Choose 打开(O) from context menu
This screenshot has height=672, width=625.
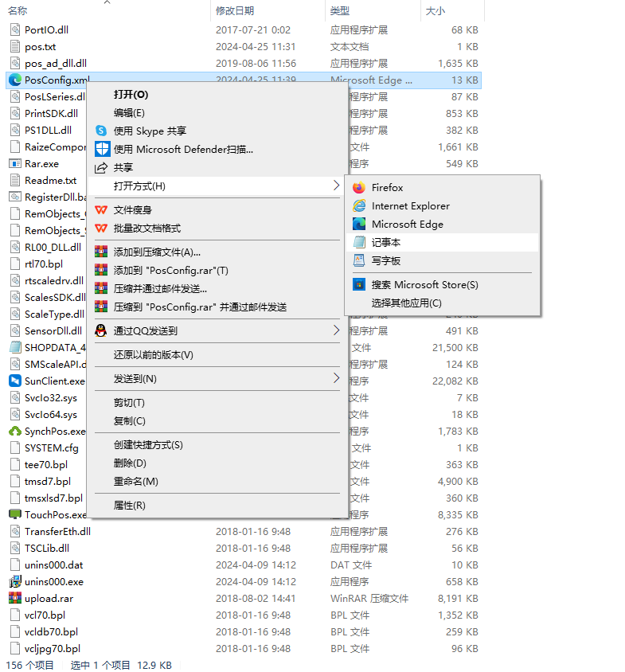pos(131,95)
